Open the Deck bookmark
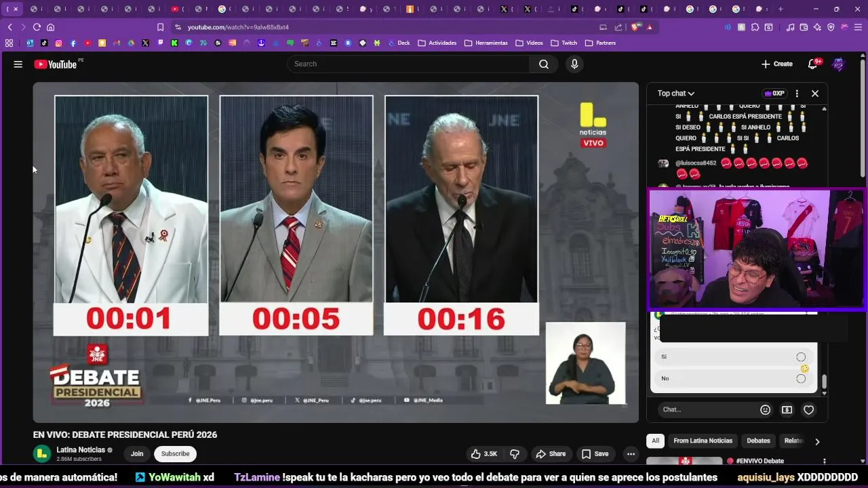The image size is (868, 488). (x=399, y=43)
